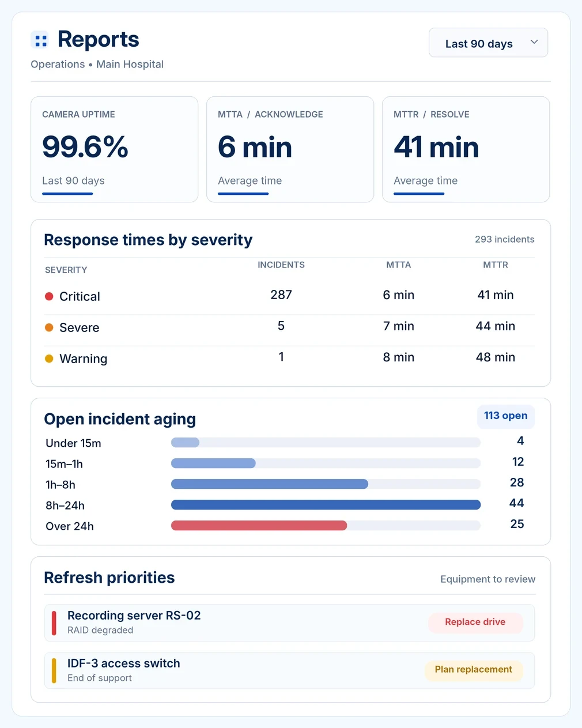Viewport: 582px width, 728px height.
Task: Click the SEVERITY column header
Action: coord(66,270)
